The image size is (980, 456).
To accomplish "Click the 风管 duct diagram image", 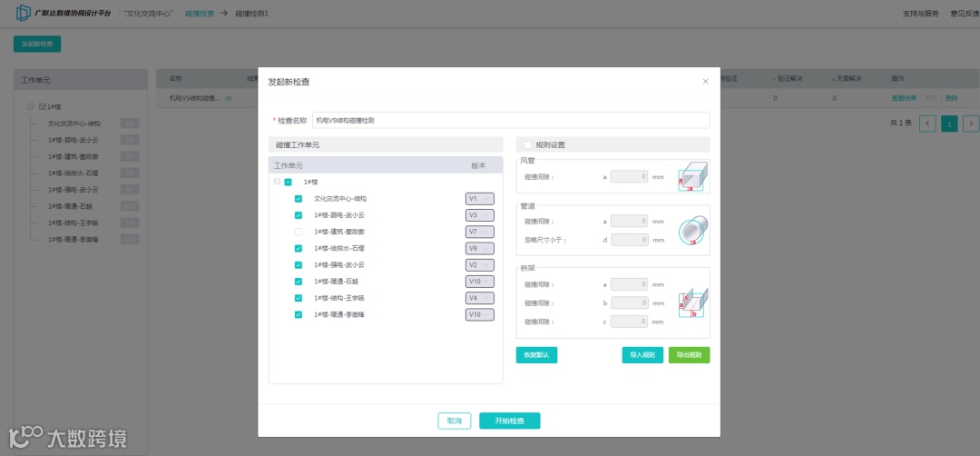I will 694,176.
